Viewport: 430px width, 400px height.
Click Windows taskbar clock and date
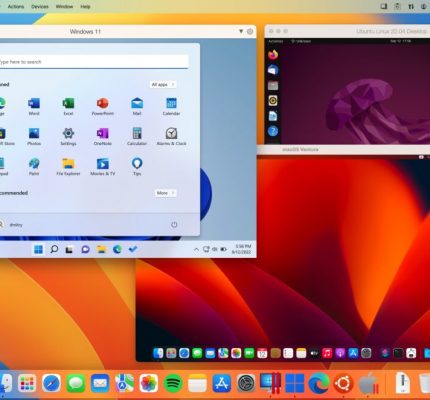(241, 249)
